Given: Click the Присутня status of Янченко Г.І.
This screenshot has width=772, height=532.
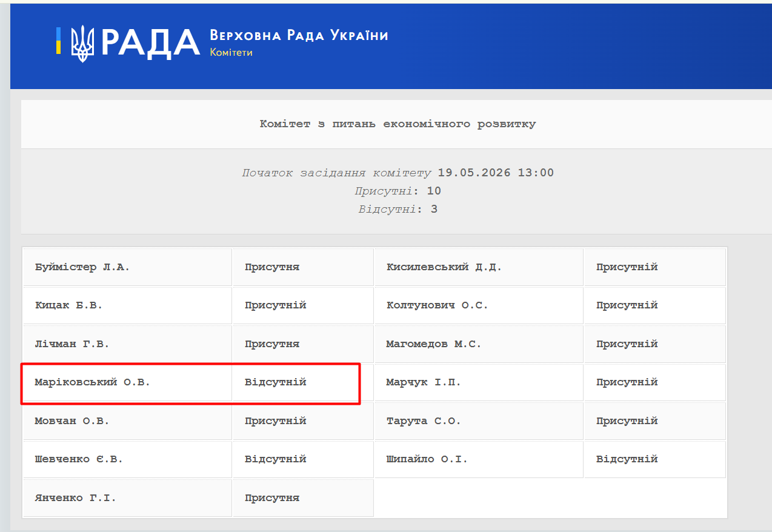Looking at the screenshot, I should pyautogui.click(x=272, y=498).
